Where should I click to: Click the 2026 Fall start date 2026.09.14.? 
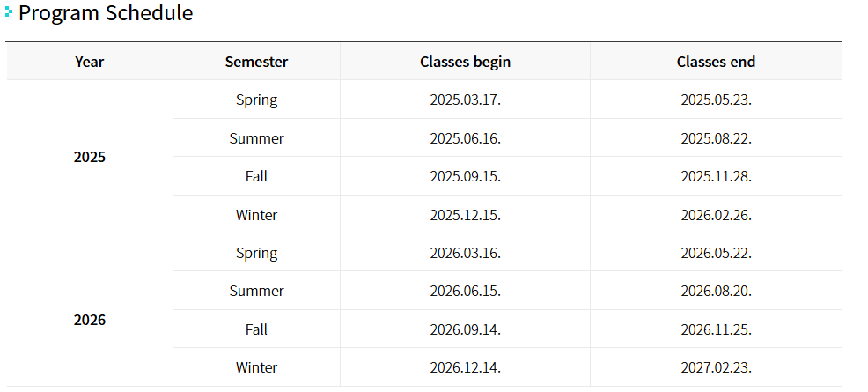click(465, 329)
